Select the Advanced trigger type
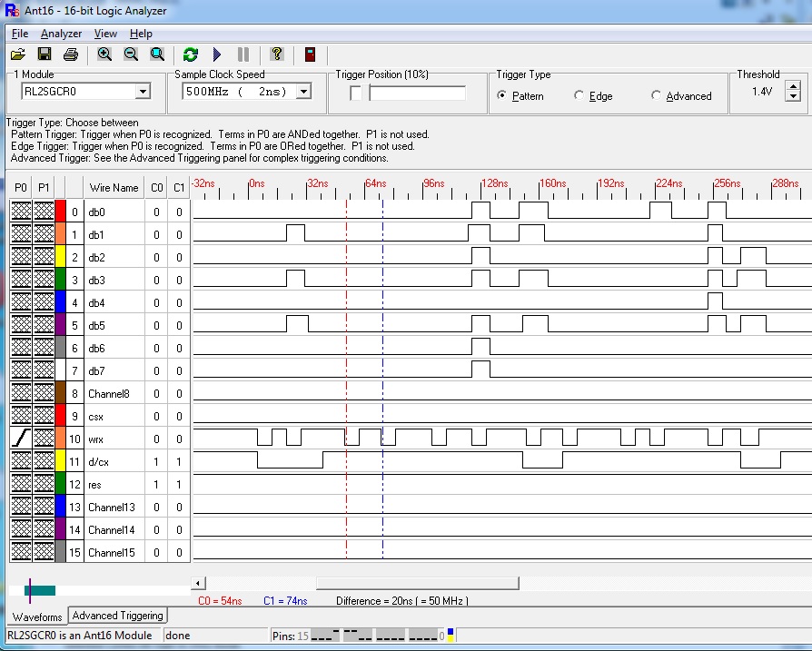812x651 pixels. point(657,96)
